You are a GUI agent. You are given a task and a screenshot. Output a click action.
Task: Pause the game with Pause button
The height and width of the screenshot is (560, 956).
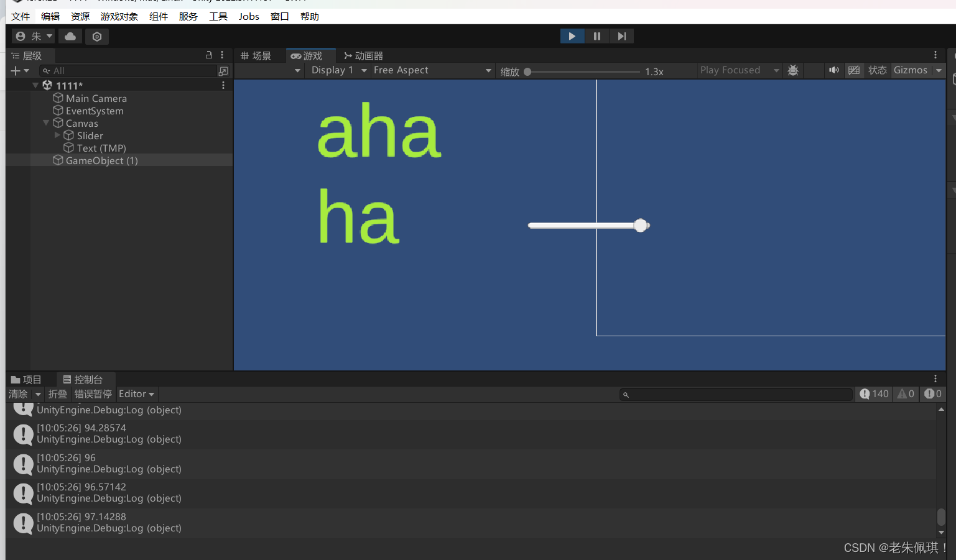[597, 36]
